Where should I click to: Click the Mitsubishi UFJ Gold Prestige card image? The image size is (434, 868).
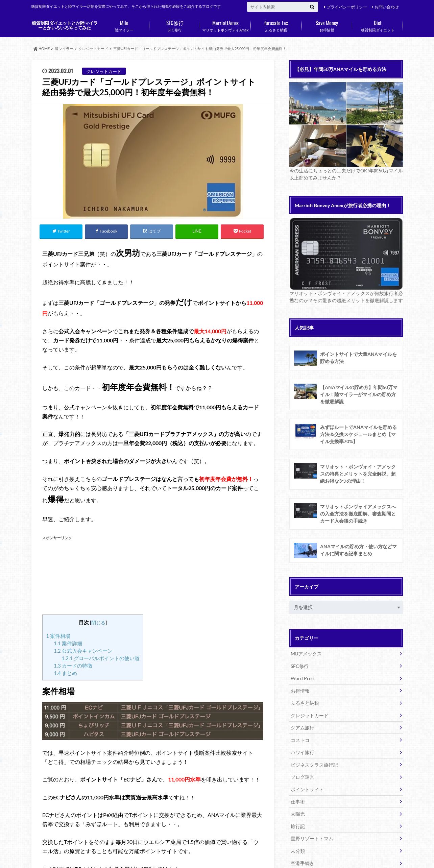[x=153, y=161]
